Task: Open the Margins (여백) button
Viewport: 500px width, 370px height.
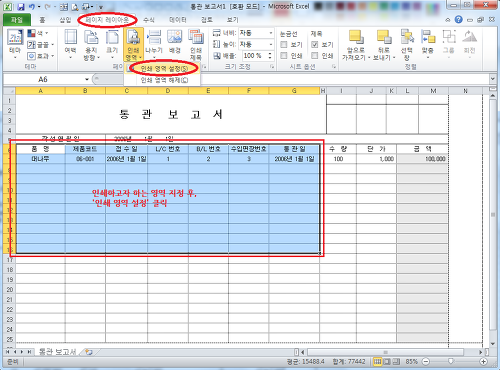Action: (70, 44)
